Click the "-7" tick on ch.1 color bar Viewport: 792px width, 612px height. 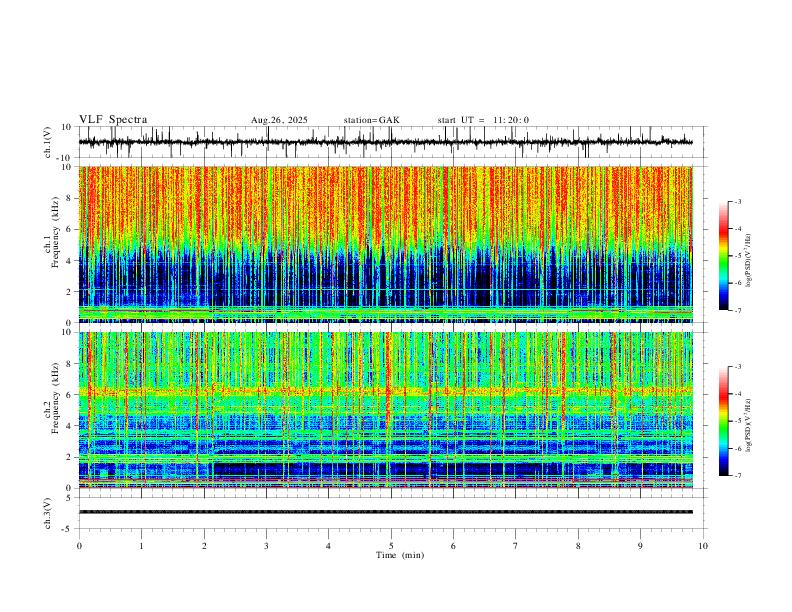pos(737,311)
